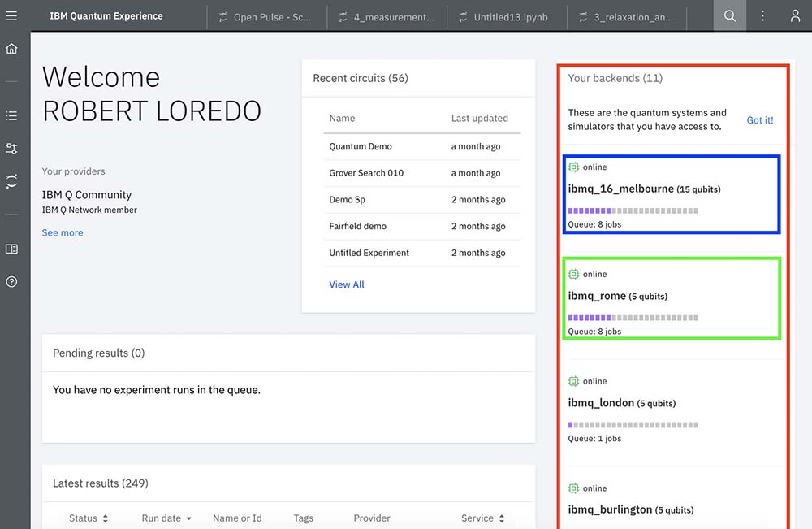Open the Qiskit Notebooks sidebar icon
Screen dimensions: 812x529
11,181
